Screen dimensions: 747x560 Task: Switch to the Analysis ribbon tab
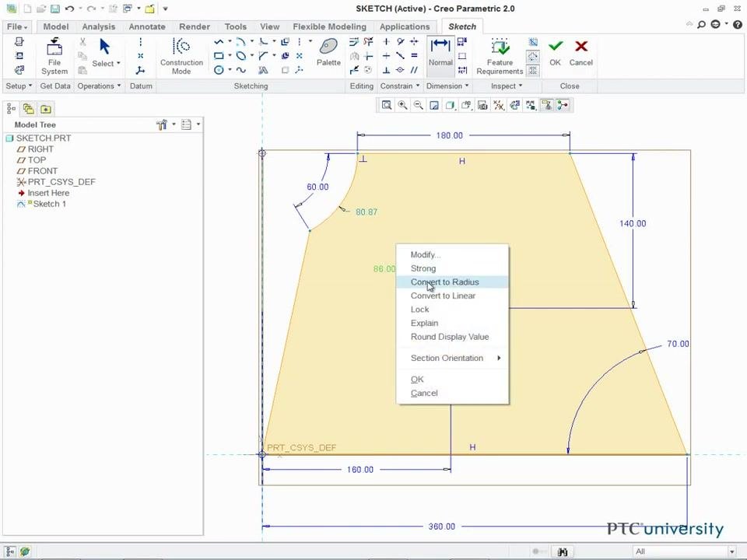[x=98, y=26]
